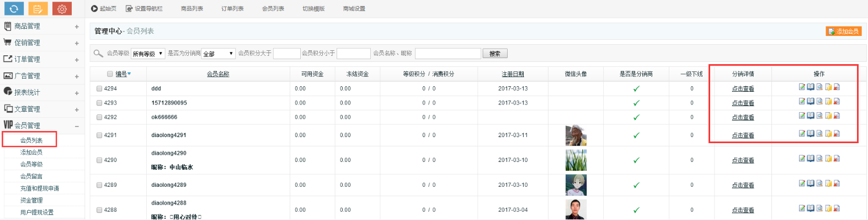Click 点击查看 link for member 4294
The height and width of the screenshot is (220, 868).
[743, 88]
